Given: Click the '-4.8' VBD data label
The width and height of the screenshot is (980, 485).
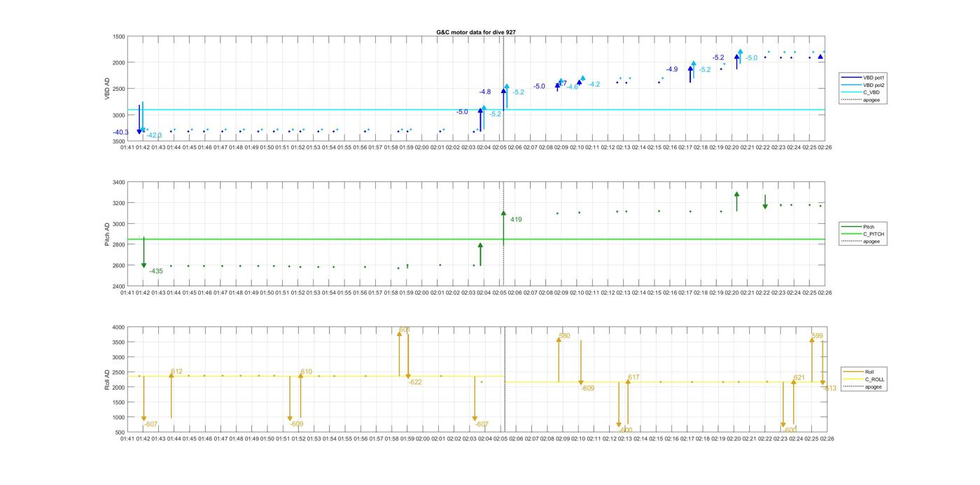Looking at the screenshot, I should [485, 92].
